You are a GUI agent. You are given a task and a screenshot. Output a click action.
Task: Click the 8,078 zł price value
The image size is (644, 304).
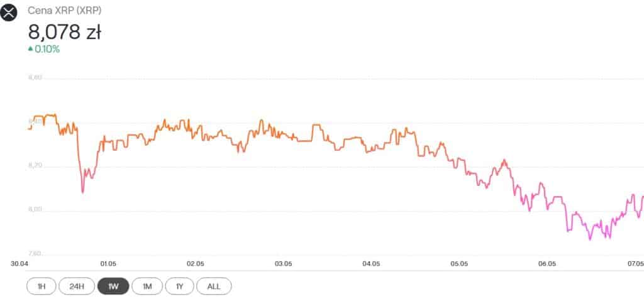coord(64,31)
